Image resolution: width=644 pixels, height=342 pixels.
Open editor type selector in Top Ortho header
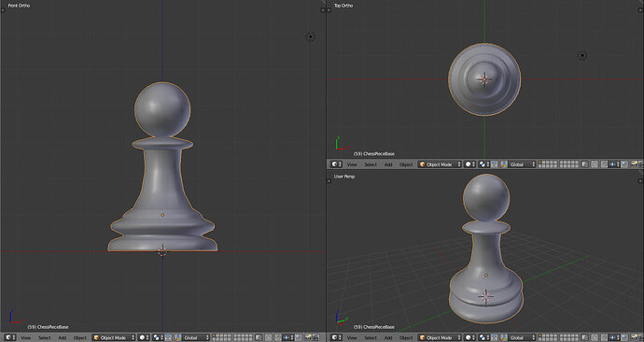coord(337,164)
